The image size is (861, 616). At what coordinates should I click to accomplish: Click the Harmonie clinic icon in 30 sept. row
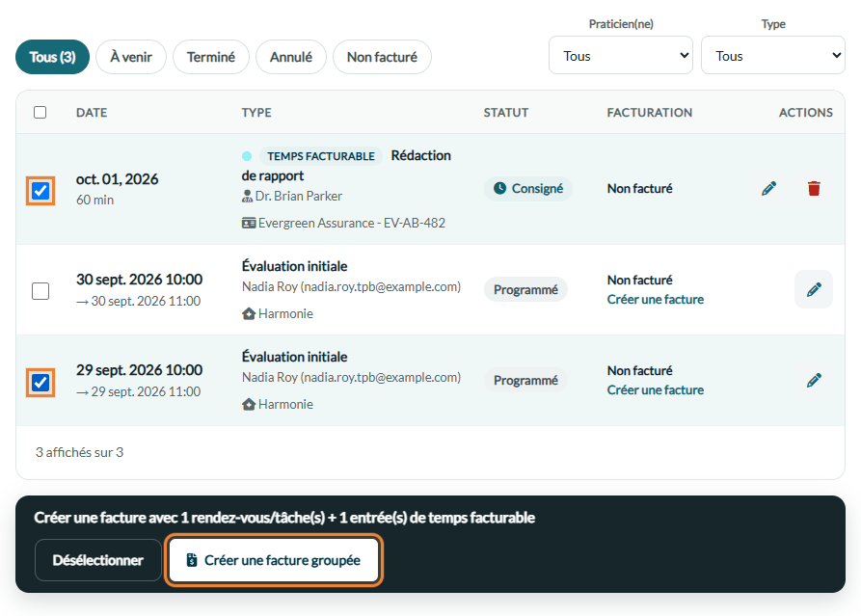pyautogui.click(x=249, y=313)
